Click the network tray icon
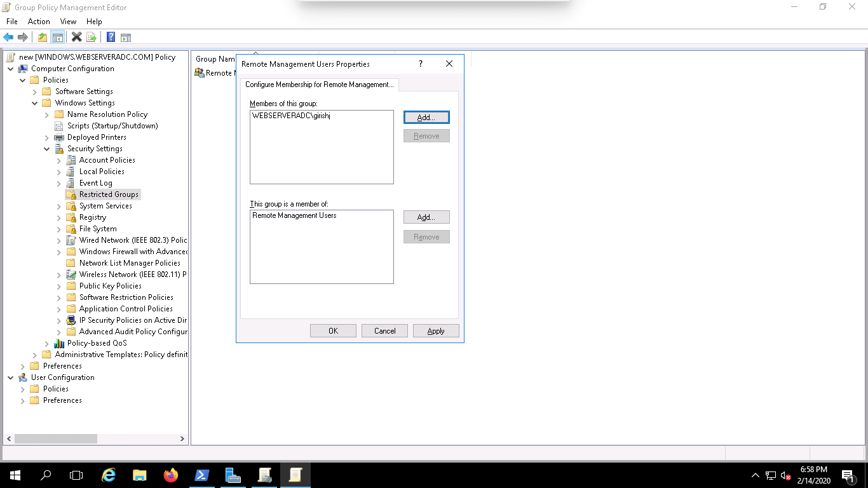Image resolution: width=868 pixels, height=488 pixels. click(770, 475)
